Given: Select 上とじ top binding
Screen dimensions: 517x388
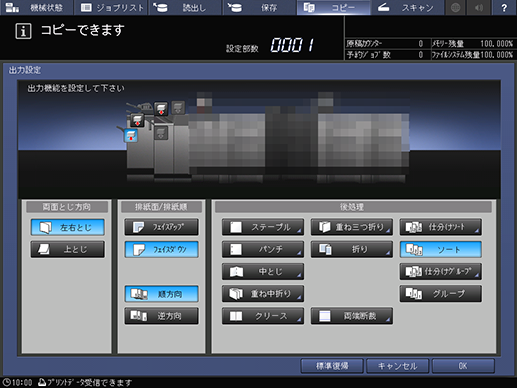Looking at the screenshot, I should [68, 249].
